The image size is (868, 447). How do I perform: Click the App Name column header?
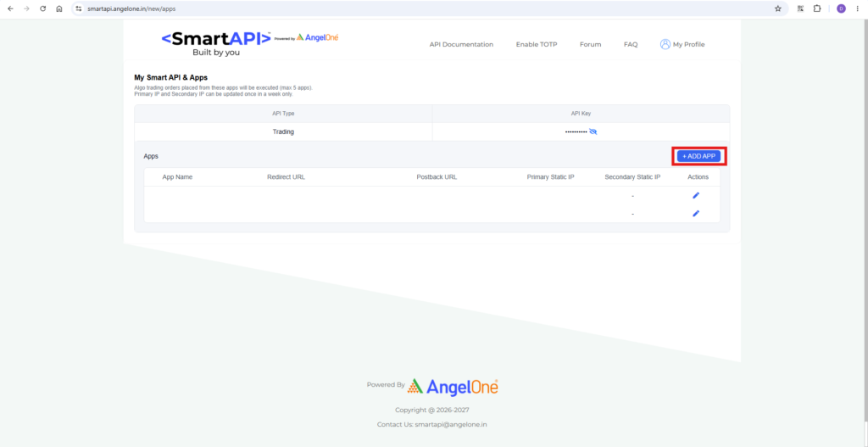[177, 177]
